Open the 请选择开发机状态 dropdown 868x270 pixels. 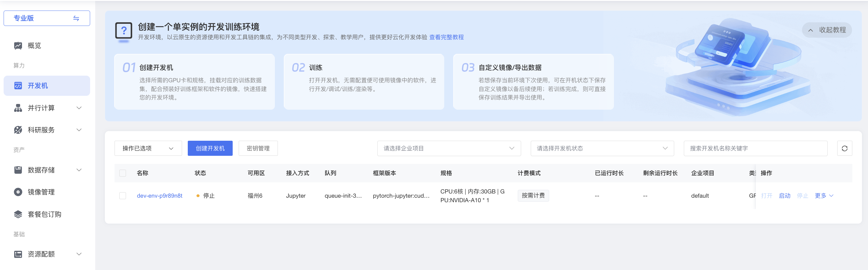pos(602,148)
